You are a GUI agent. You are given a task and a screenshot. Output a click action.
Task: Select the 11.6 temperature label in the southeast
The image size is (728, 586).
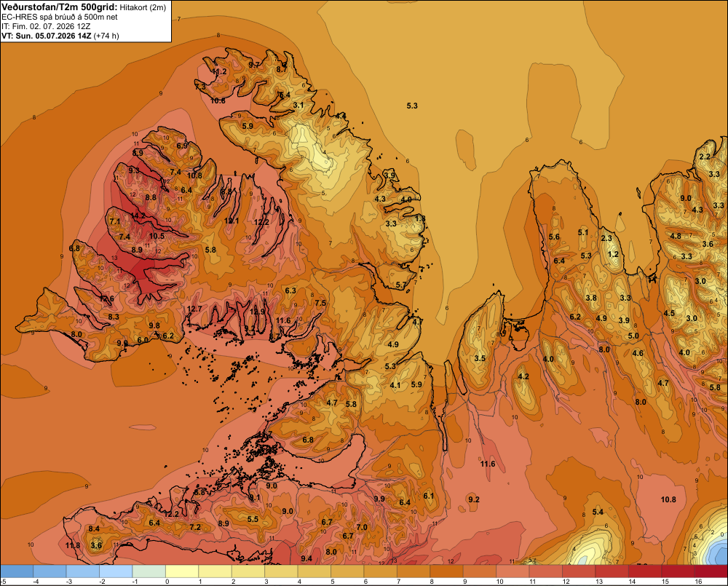pyautogui.click(x=488, y=464)
